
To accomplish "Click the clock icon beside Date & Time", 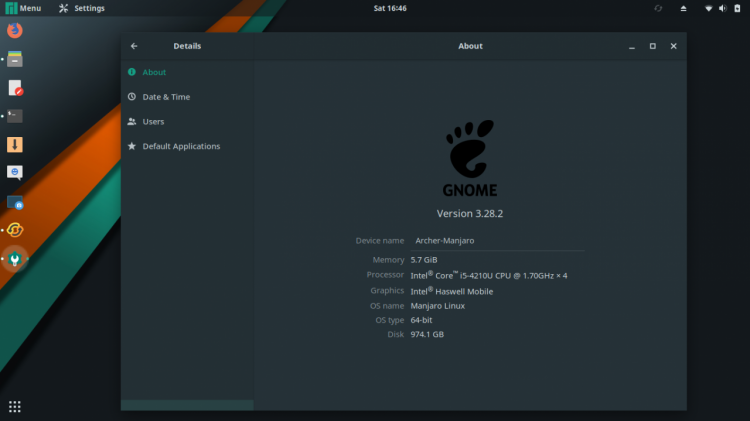I will [132, 97].
